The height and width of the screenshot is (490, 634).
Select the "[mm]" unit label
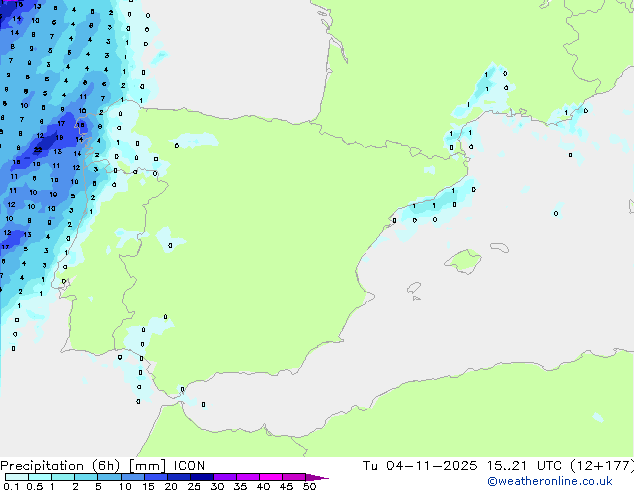(x=147, y=466)
